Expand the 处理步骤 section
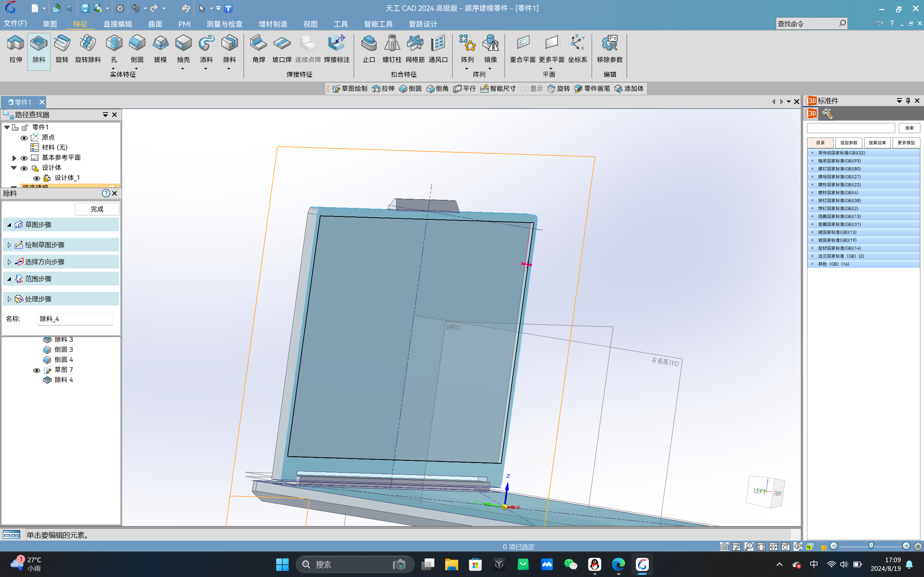This screenshot has height=577, width=924. [9, 299]
